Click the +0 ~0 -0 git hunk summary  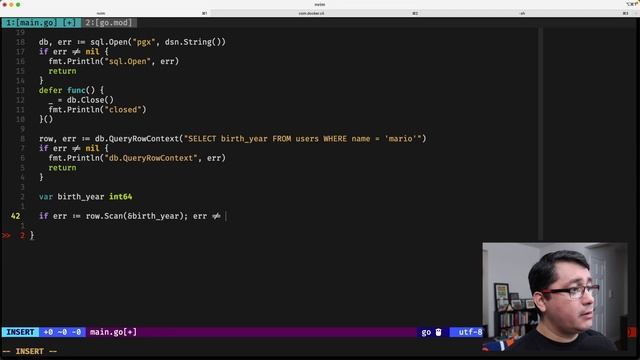click(x=62, y=332)
